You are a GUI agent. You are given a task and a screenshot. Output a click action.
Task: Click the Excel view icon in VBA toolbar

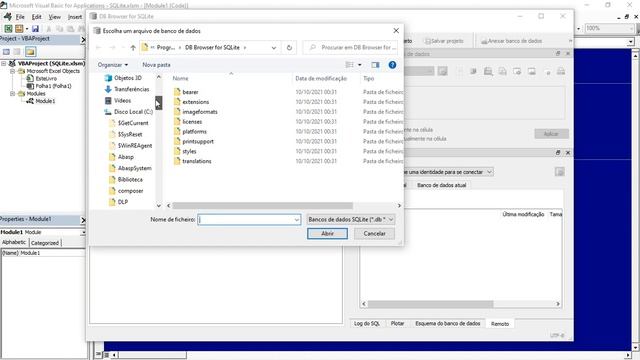(8, 29)
